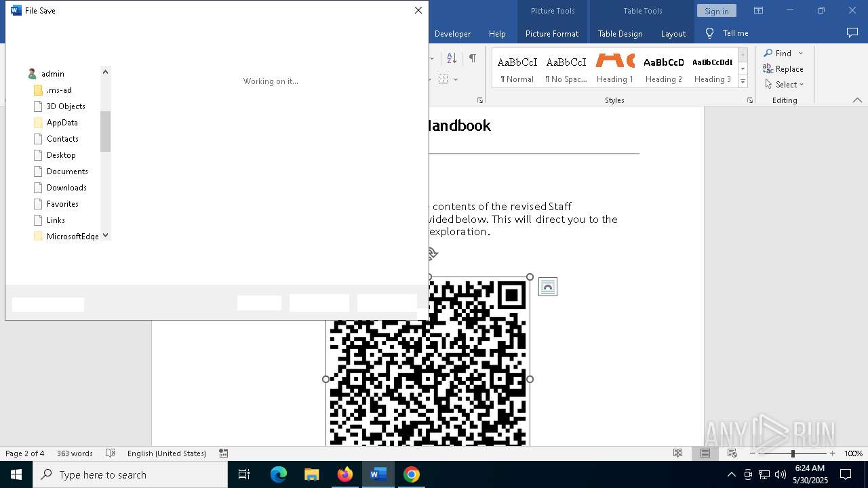Collapse the Word ribbon
The width and height of the screenshot is (868, 488).
(x=857, y=100)
